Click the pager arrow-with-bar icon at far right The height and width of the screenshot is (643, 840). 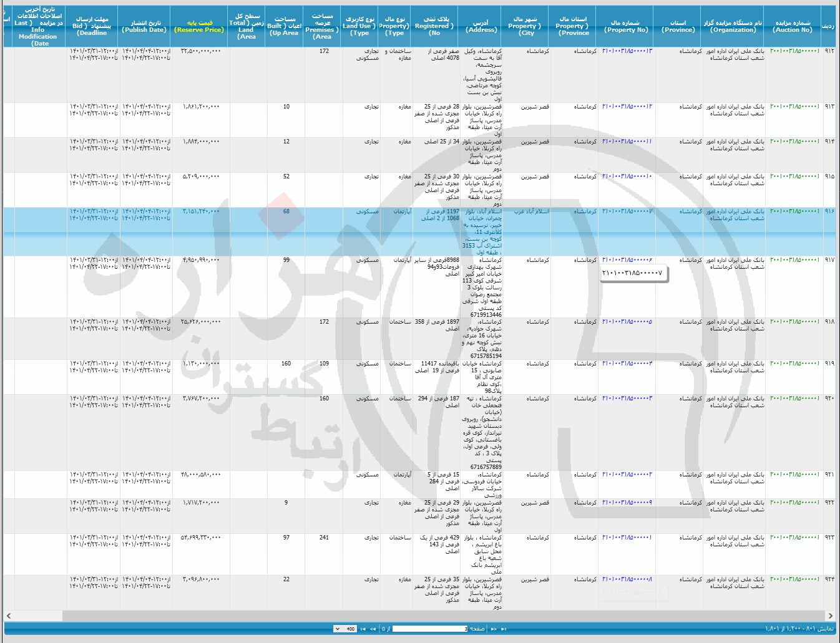pyautogui.click(x=504, y=629)
